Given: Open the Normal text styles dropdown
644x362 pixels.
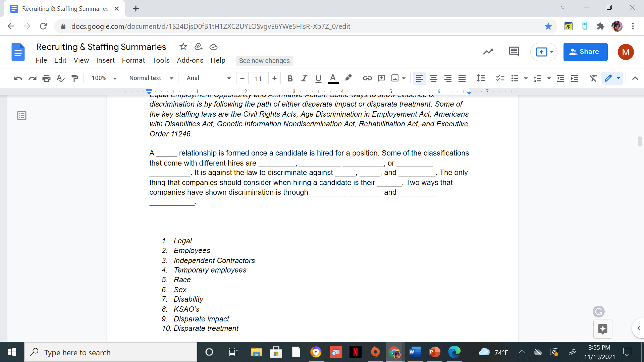Looking at the screenshot, I should [151, 78].
